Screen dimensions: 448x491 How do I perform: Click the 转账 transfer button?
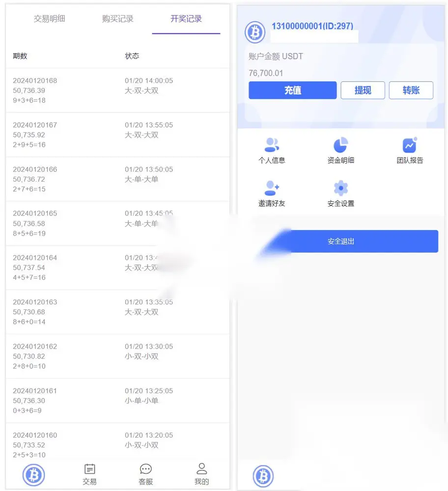411,90
